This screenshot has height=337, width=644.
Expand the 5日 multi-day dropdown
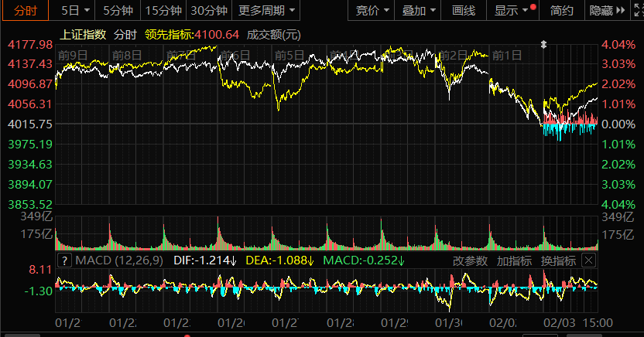pos(75,10)
